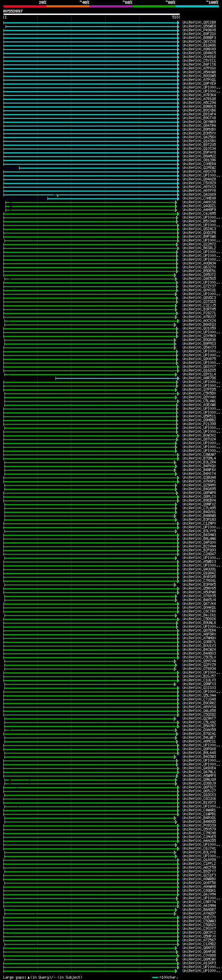Select hit UniRef100_O76934

coord(199,669)
